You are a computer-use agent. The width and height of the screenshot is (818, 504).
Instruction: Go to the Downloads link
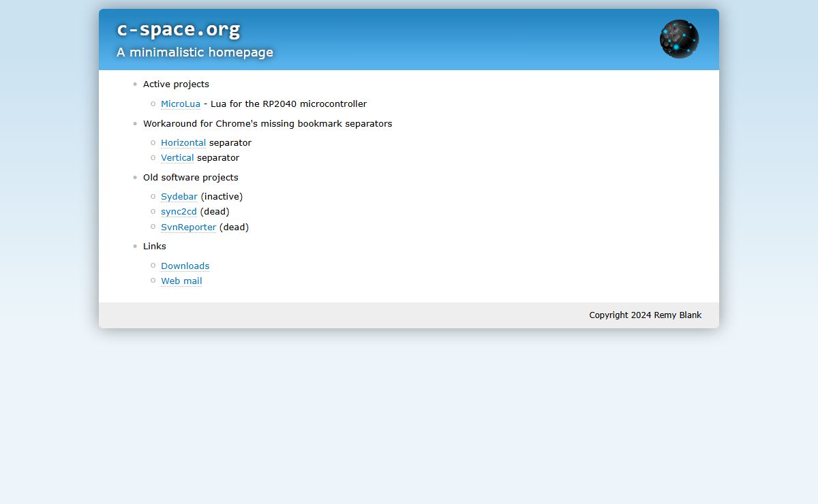click(x=185, y=266)
